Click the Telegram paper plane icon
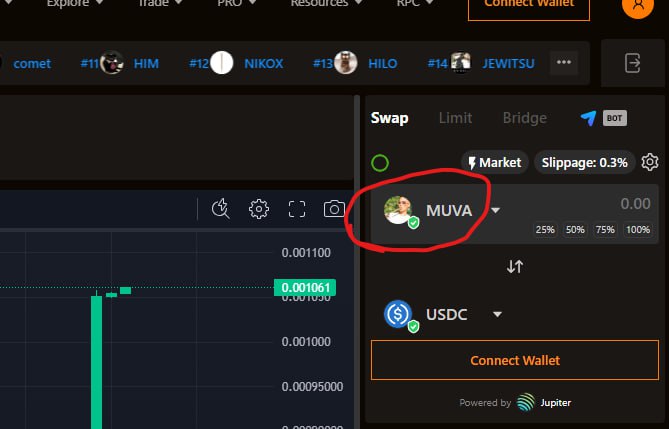 [588, 118]
